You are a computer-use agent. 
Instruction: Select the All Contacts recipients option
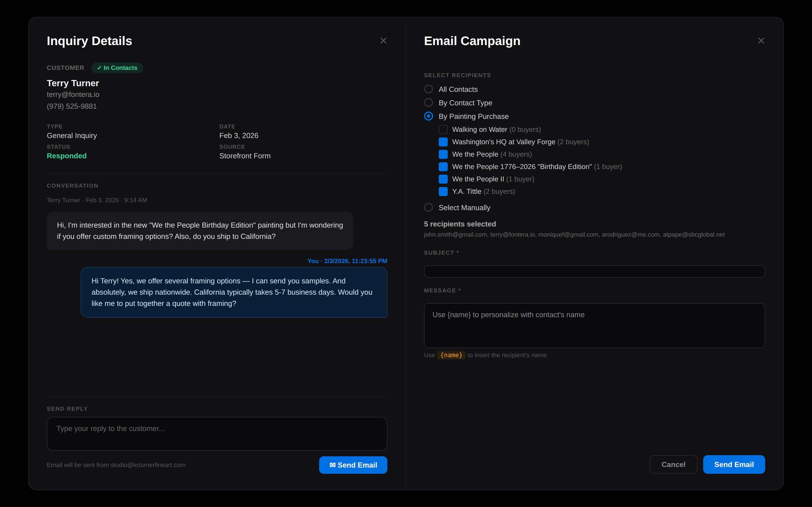429,89
